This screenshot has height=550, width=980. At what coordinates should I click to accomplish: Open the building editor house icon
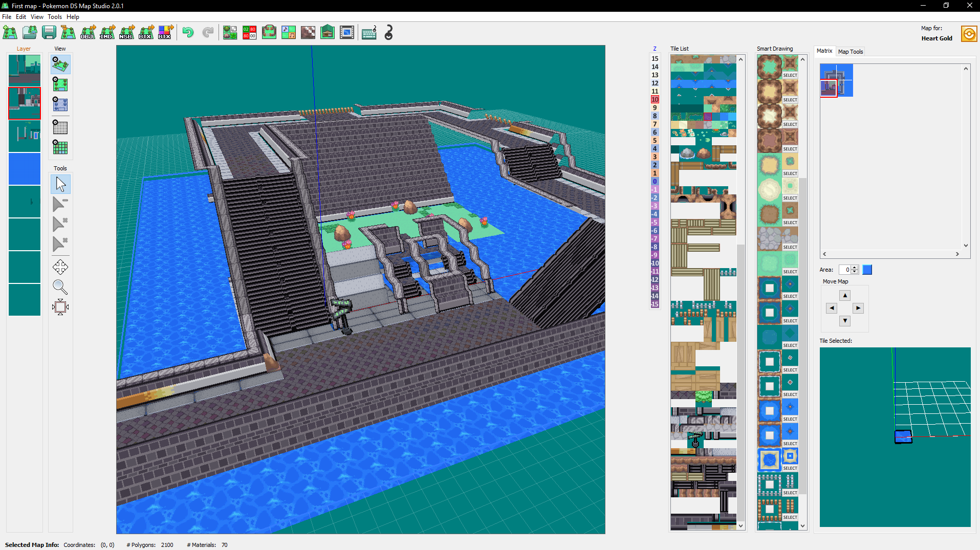(328, 33)
